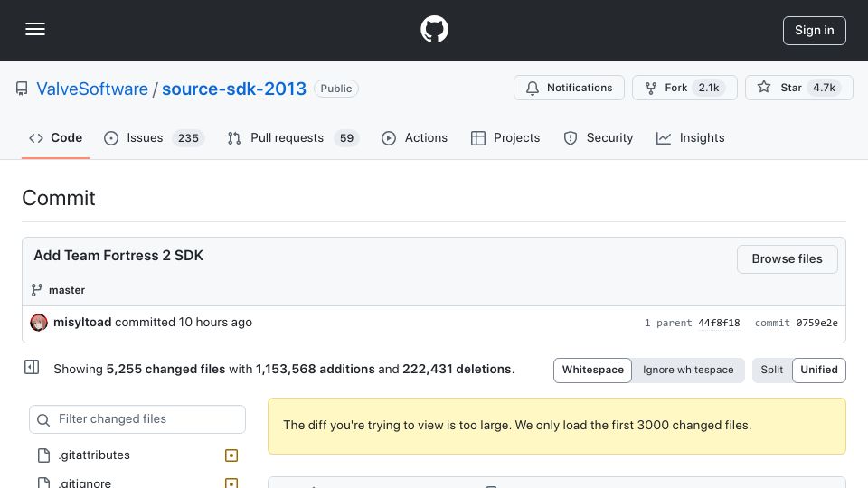Click the file icon beside .gitattributes
This screenshot has width=868, height=488.
[43, 455]
